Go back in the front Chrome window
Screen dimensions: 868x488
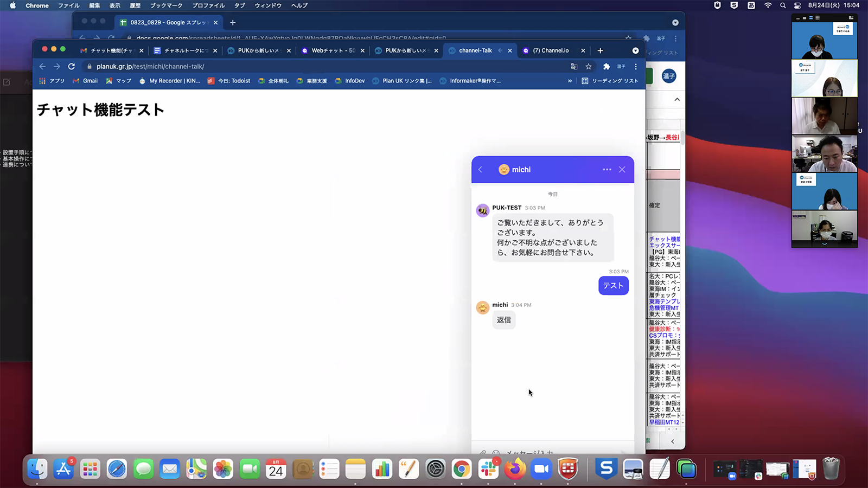point(42,66)
